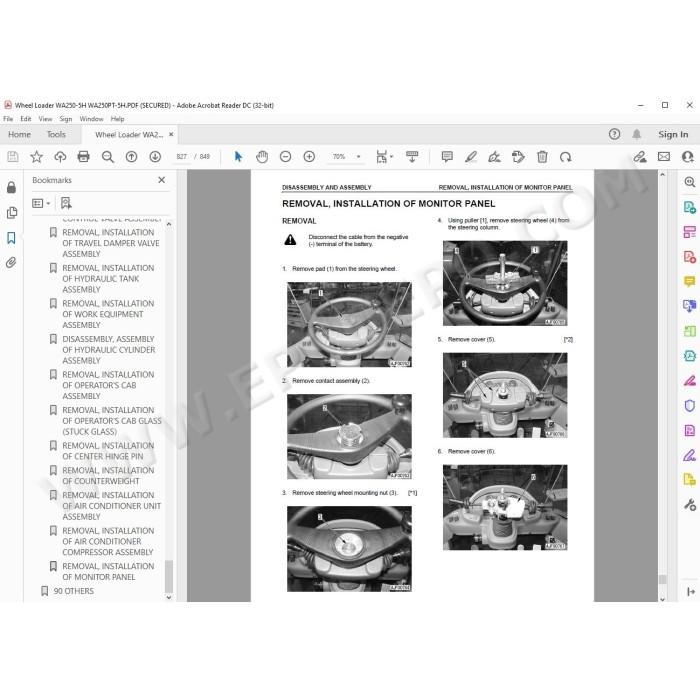Click the stamp tool icon
This screenshot has height=700, width=700.
coord(518,157)
